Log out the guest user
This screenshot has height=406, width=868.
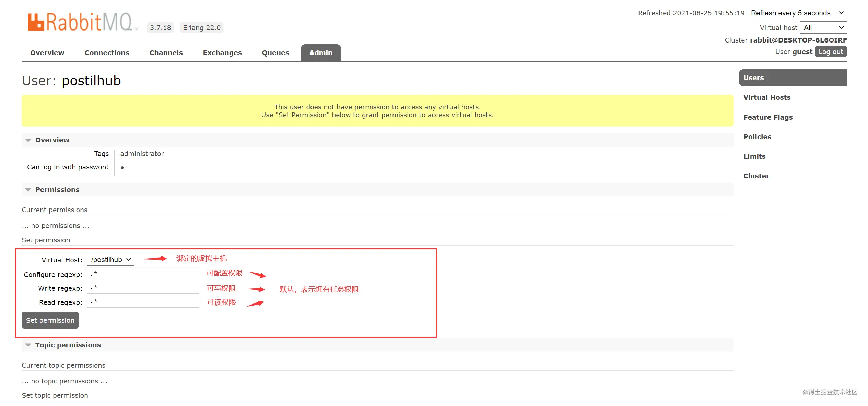[x=831, y=52]
